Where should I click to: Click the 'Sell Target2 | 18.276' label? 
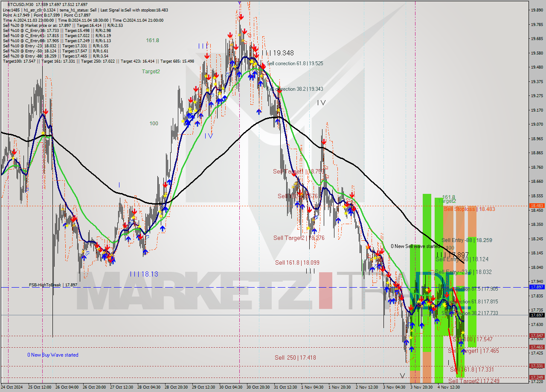click(299, 238)
